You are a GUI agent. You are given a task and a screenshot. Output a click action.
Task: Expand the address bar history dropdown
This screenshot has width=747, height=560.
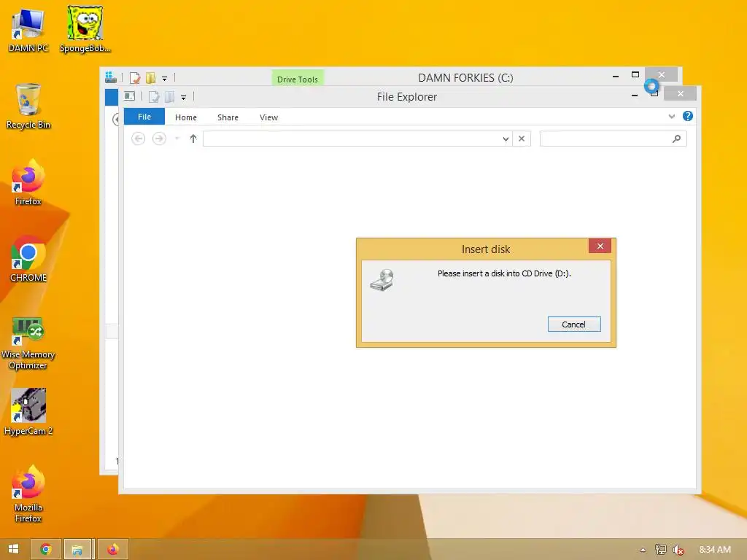click(506, 139)
